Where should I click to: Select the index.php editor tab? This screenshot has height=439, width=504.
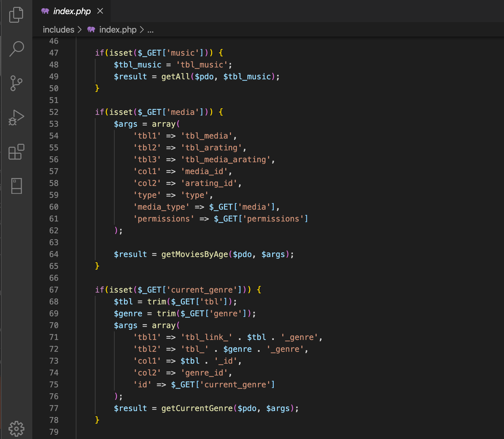click(x=72, y=11)
